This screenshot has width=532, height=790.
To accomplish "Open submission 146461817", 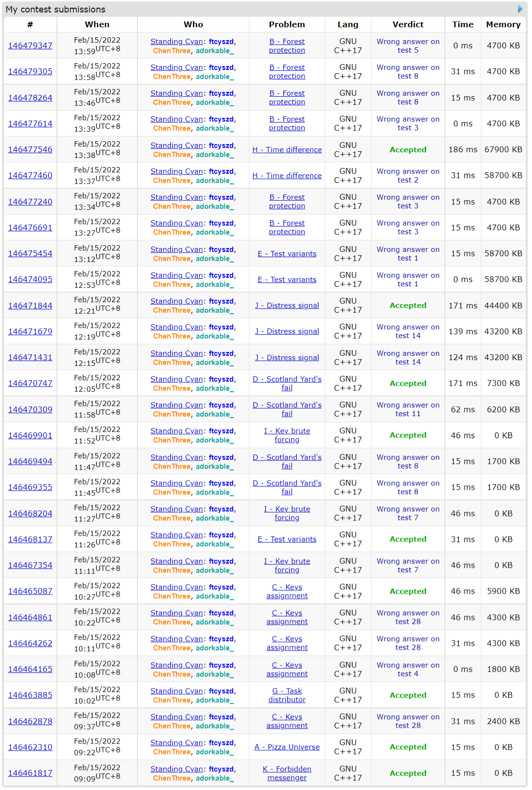I will (x=30, y=773).
